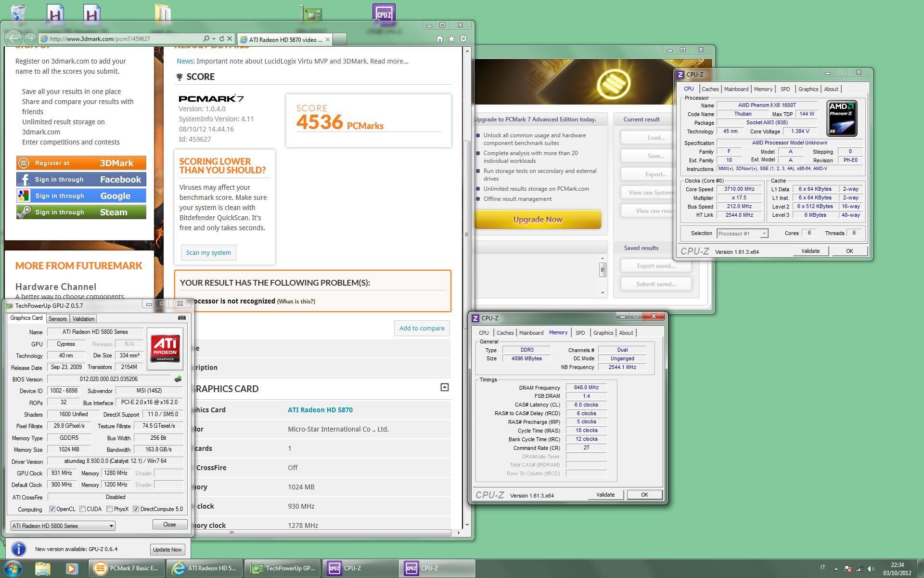The width and height of the screenshot is (924, 578).
Task: Click the scroll-down arrow of the PCMark results list
Action: pos(603,292)
